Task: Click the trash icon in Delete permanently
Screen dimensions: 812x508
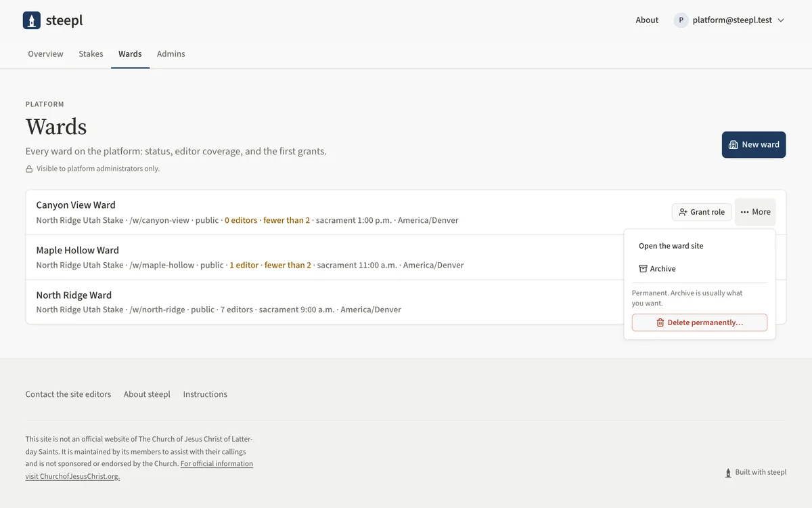Action: [660, 322]
